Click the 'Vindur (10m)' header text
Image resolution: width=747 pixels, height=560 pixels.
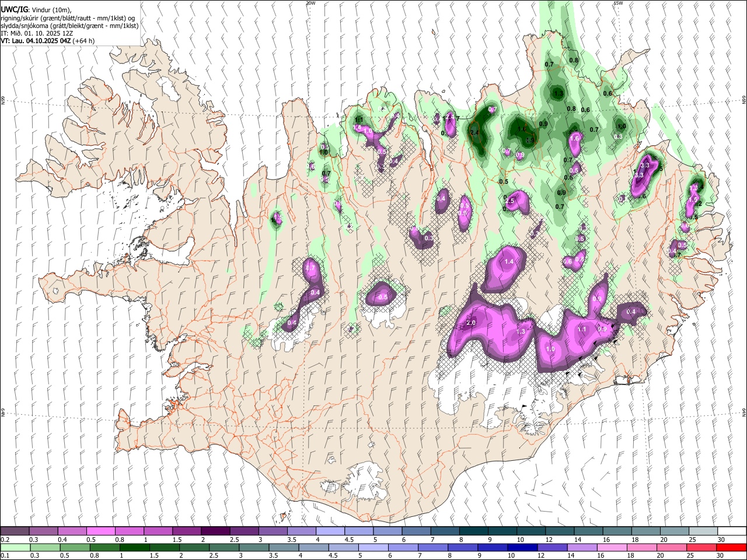pos(51,9)
